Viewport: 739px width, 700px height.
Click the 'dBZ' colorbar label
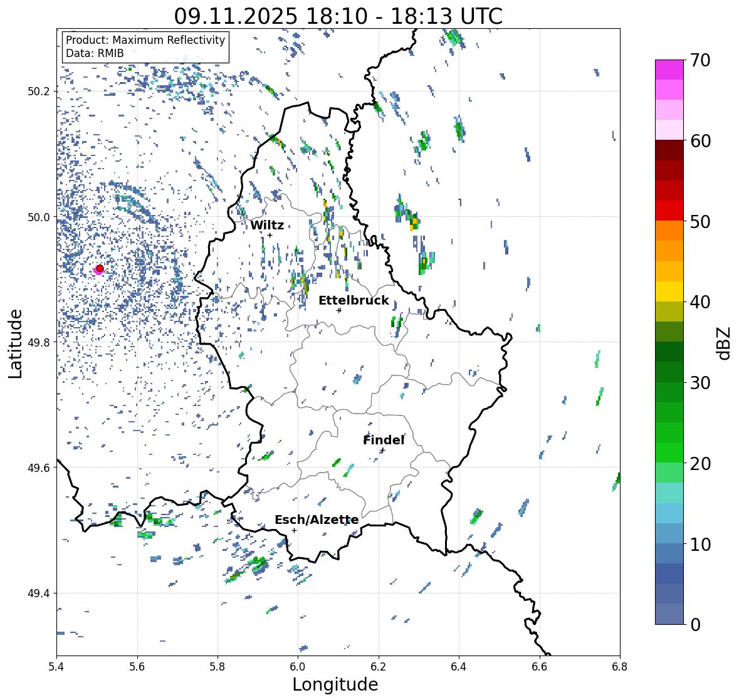click(724, 343)
